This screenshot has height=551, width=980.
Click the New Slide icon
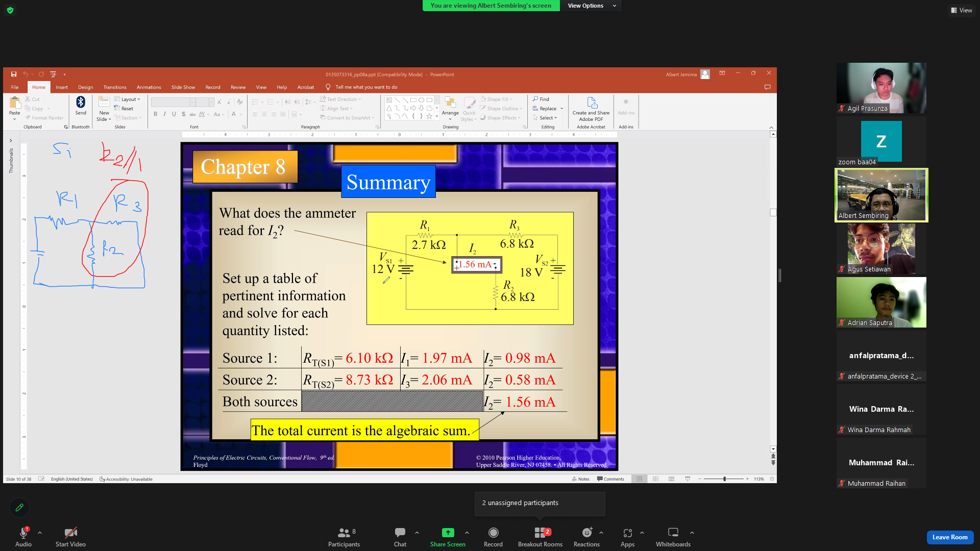pyautogui.click(x=104, y=102)
